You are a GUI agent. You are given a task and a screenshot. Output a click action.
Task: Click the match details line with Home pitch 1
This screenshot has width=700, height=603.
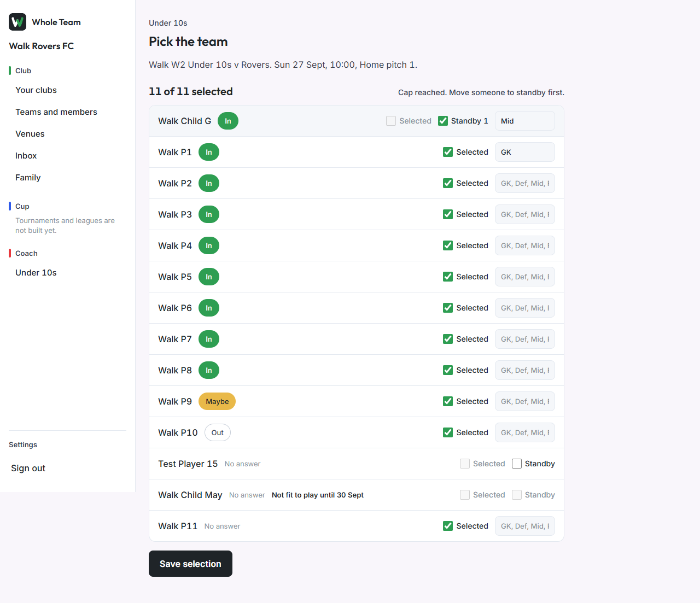coord(283,65)
